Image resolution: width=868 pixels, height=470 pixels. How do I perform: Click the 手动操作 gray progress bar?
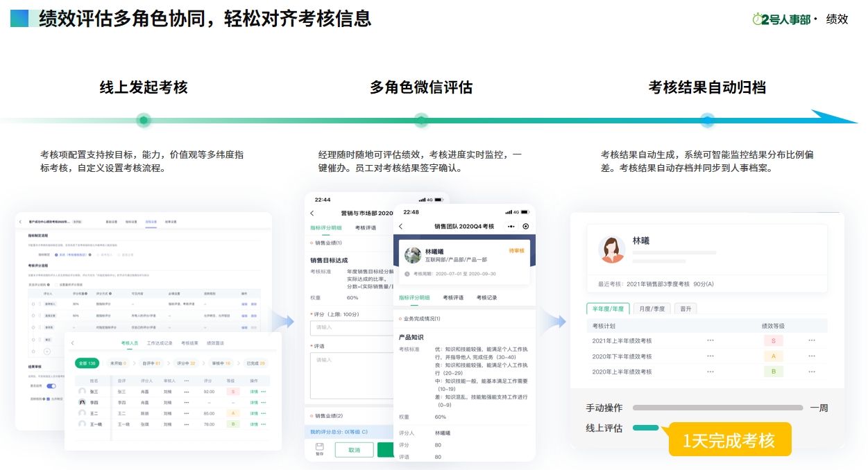pyautogui.click(x=717, y=408)
